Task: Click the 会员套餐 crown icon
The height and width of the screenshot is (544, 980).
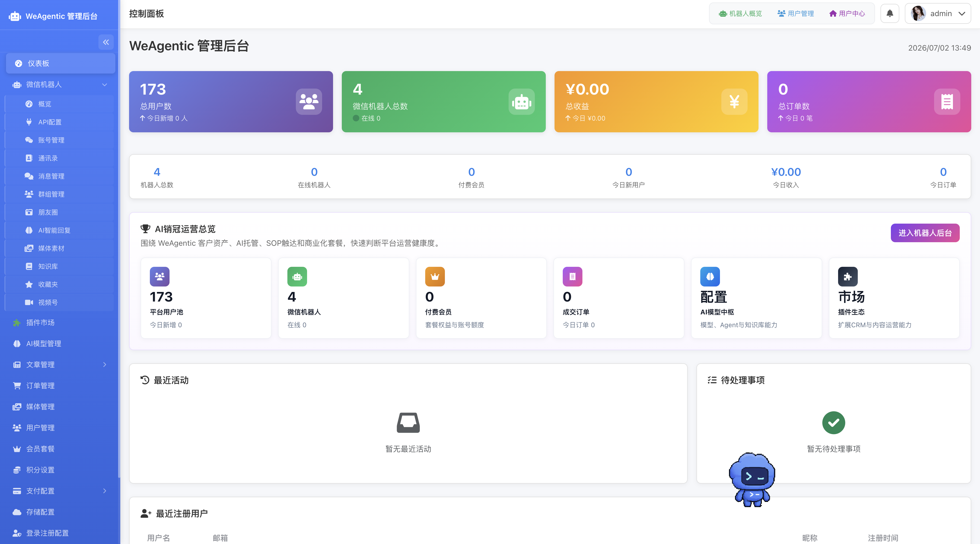Action: 17,449
